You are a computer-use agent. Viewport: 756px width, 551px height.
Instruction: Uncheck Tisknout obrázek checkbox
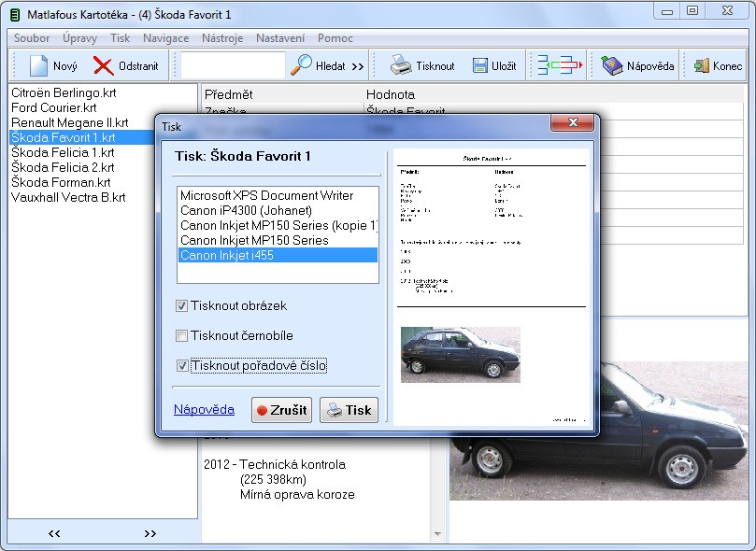[182, 305]
